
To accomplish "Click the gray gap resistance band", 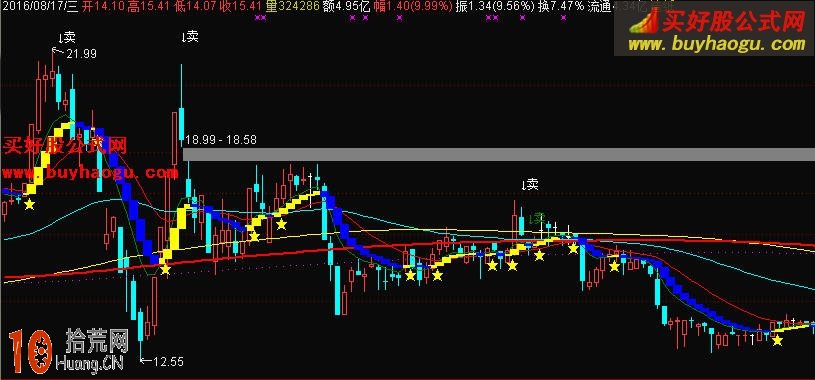I will coord(499,154).
